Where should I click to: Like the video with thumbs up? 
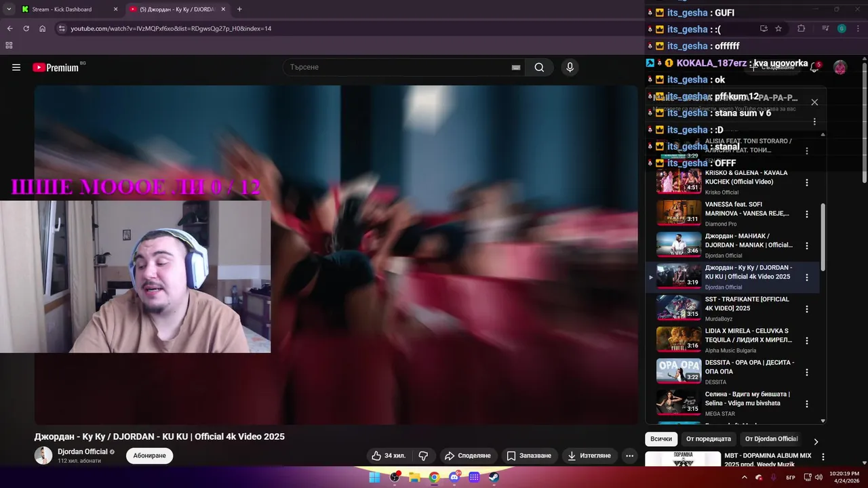389,455
